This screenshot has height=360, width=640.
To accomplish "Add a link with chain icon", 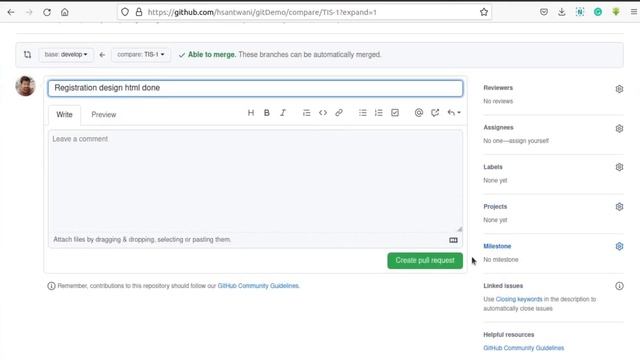I will [x=339, y=113].
